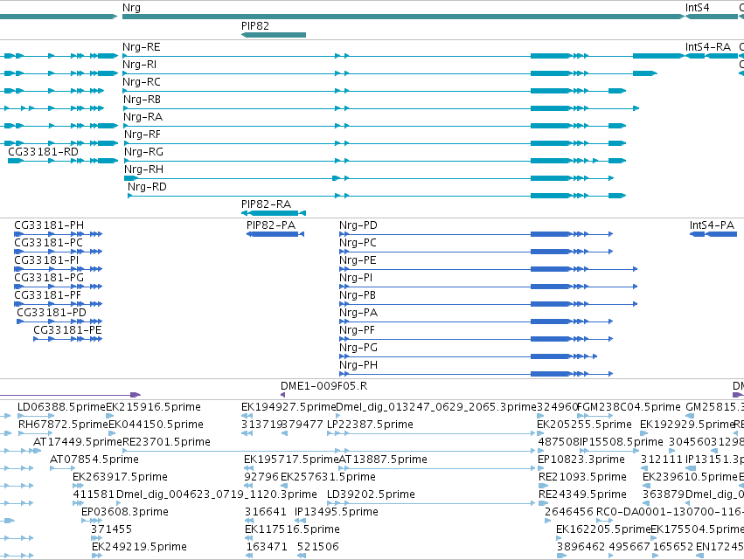Viewport: 744px width, 560px height.
Task: Click the PIP82 gene label
Action: (x=255, y=26)
